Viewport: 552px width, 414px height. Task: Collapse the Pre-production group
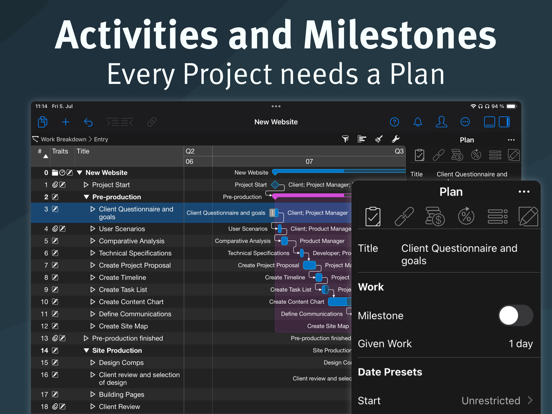(x=86, y=197)
